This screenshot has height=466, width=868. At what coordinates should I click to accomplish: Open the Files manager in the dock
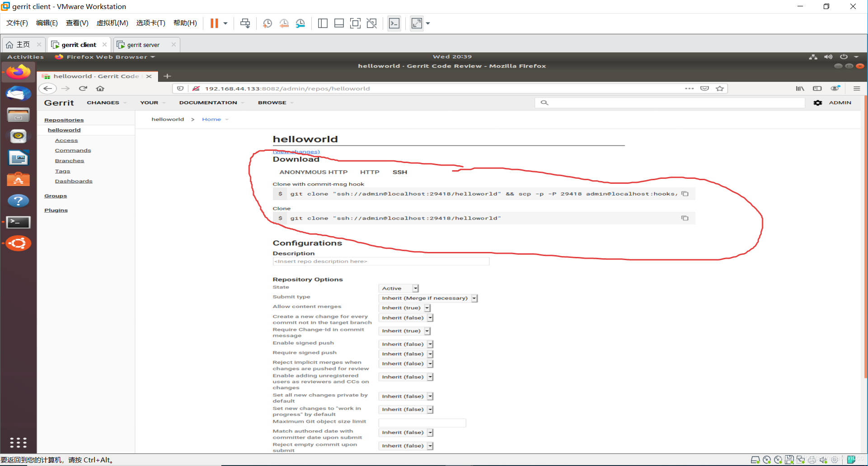18,115
